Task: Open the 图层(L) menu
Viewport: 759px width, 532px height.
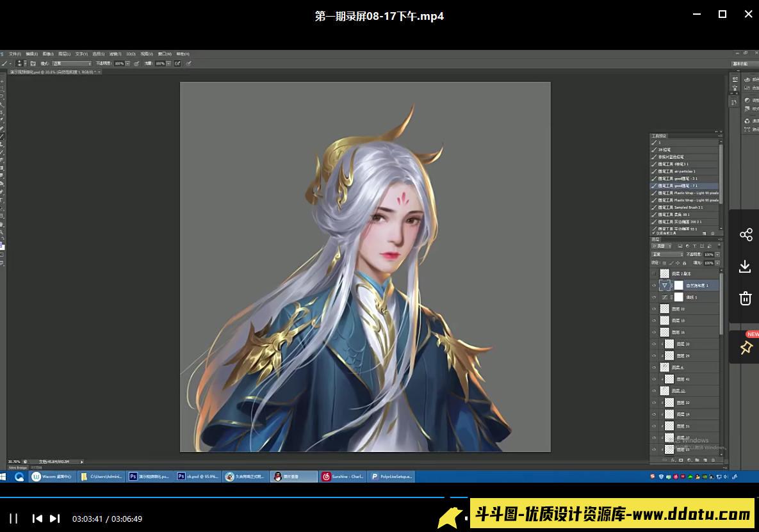Action: point(65,54)
